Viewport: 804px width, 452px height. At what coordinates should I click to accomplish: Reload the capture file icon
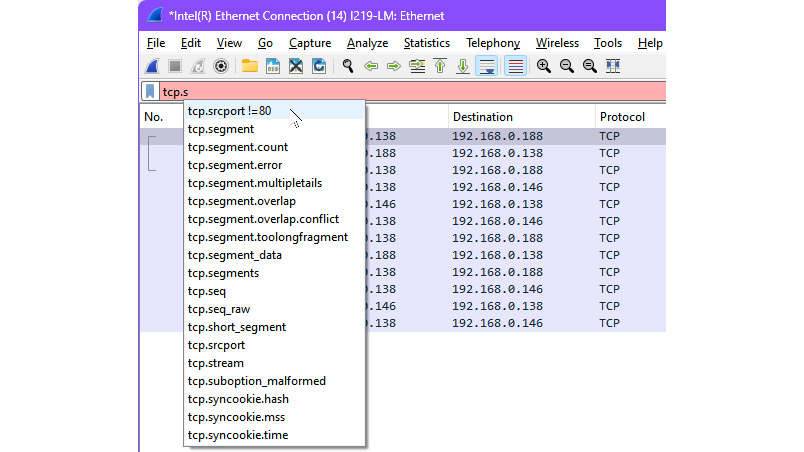319,66
